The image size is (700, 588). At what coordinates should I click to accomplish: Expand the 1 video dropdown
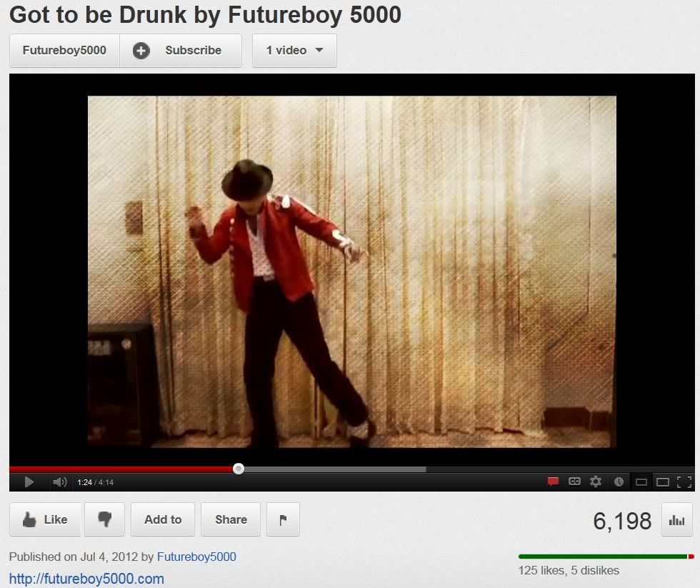(294, 51)
